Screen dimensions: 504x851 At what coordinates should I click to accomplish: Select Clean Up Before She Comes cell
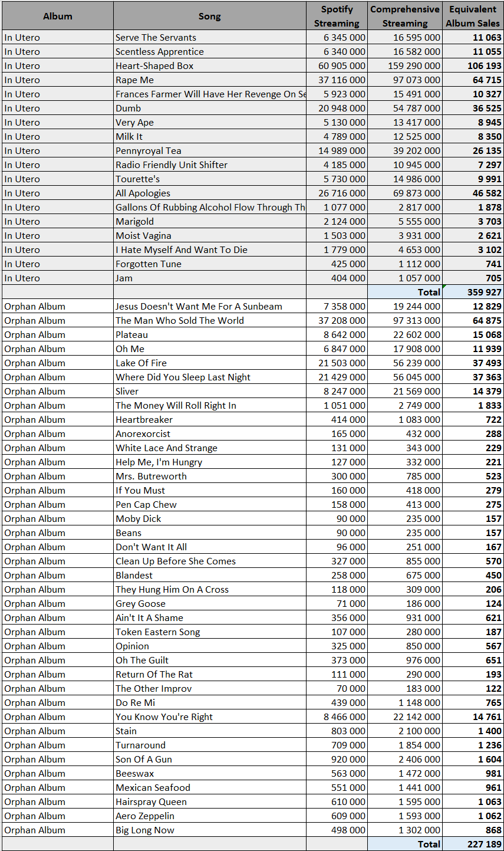pos(209,561)
